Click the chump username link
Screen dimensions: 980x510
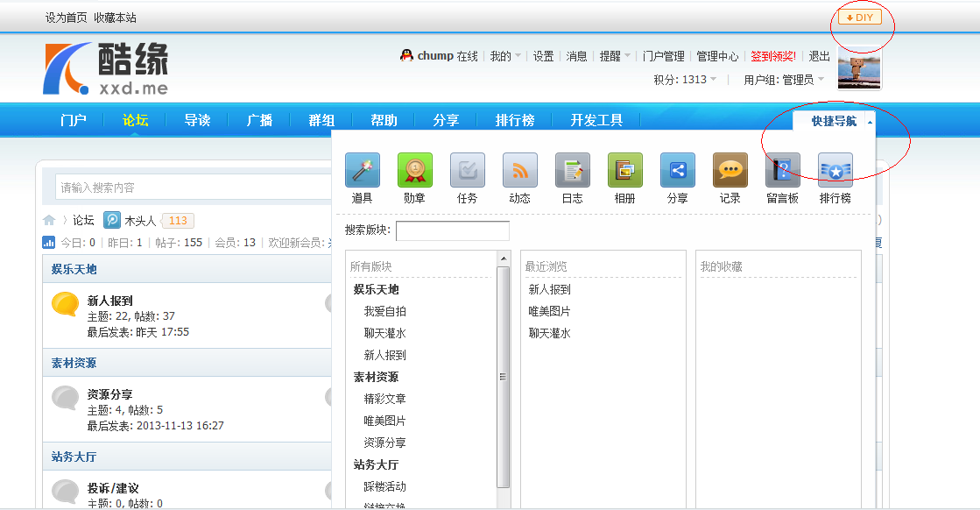click(x=435, y=55)
